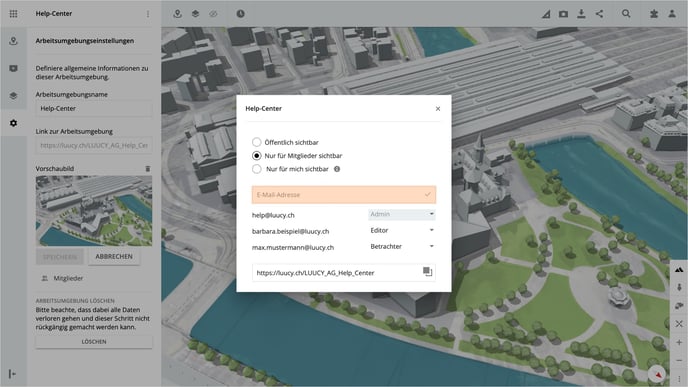The height and width of the screenshot is (387, 688).
Task: Click the Help-Center workspace title in sidebar
Action: (54, 14)
